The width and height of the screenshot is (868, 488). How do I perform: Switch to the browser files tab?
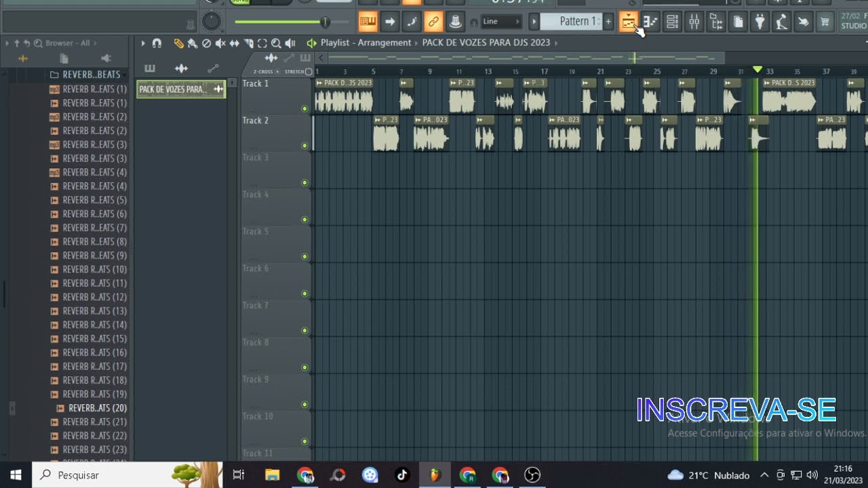pos(64,58)
